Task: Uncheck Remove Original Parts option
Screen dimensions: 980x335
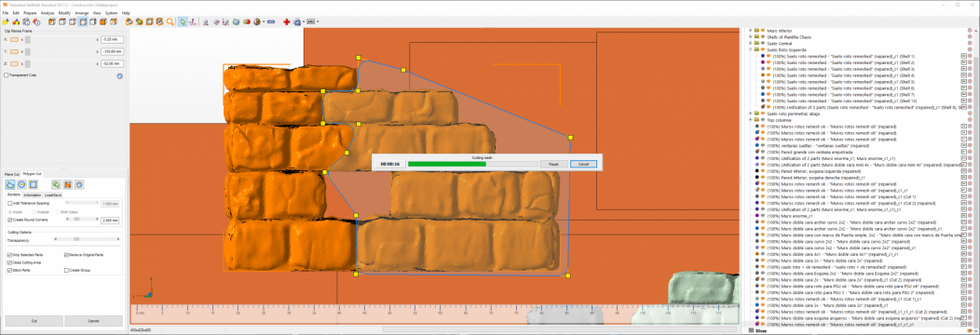Action: [x=67, y=255]
